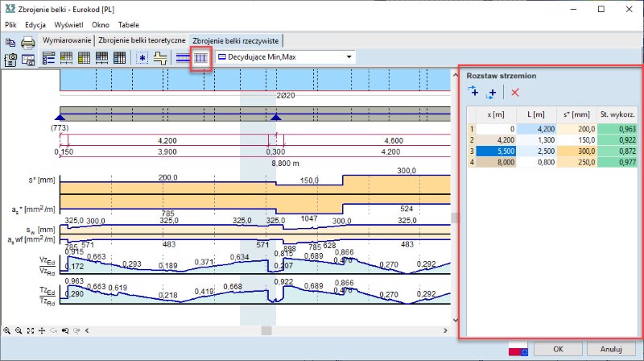Select the cell with x value 5,500

(x=497, y=151)
